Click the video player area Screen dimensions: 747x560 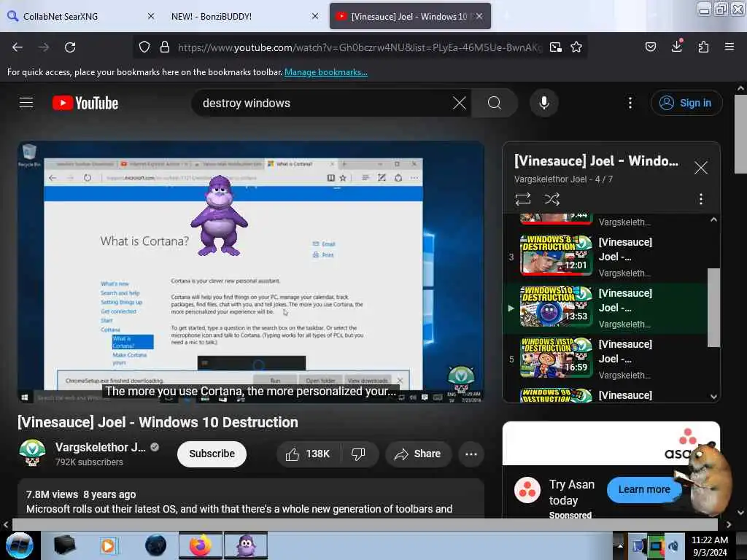(251, 272)
